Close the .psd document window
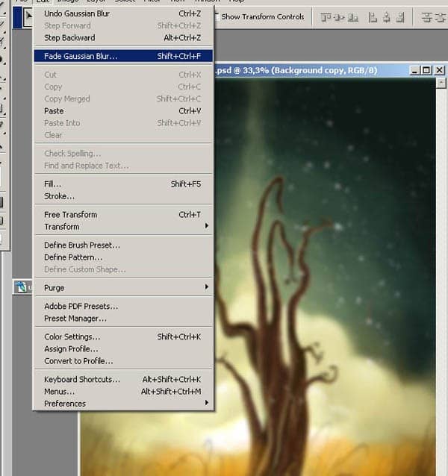Image resolution: width=448 pixels, height=476 pixels. (440, 70)
